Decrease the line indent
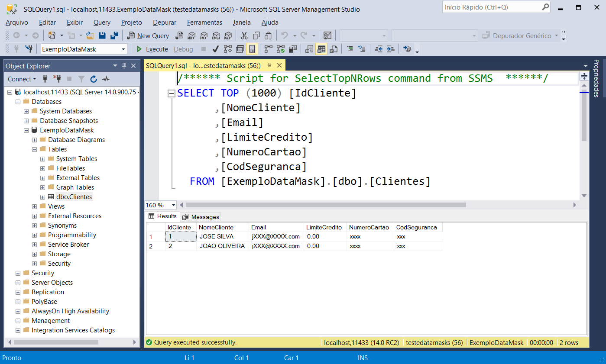This screenshot has width=606, height=364. tap(379, 49)
